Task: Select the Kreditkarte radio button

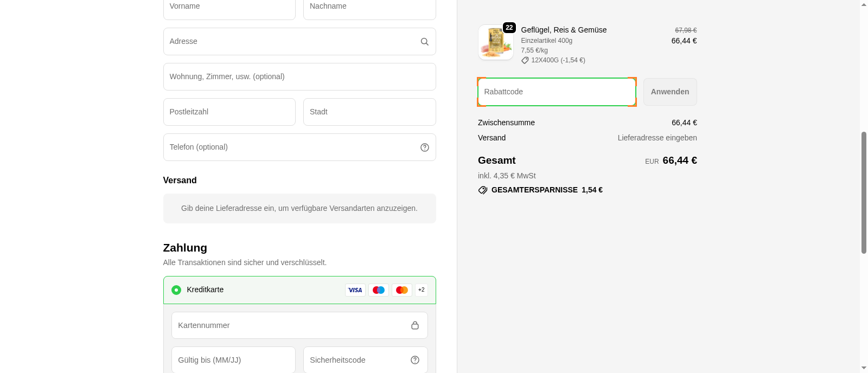Action: (176, 290)
